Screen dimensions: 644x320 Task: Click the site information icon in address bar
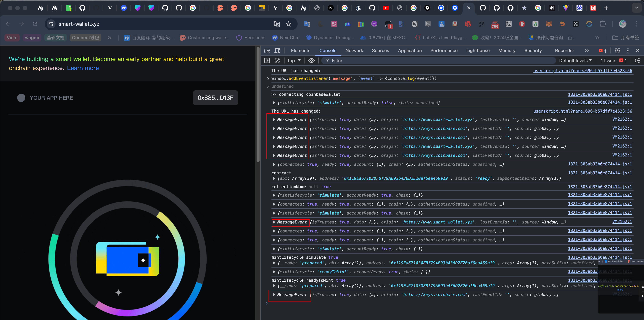tap(51, 24)
